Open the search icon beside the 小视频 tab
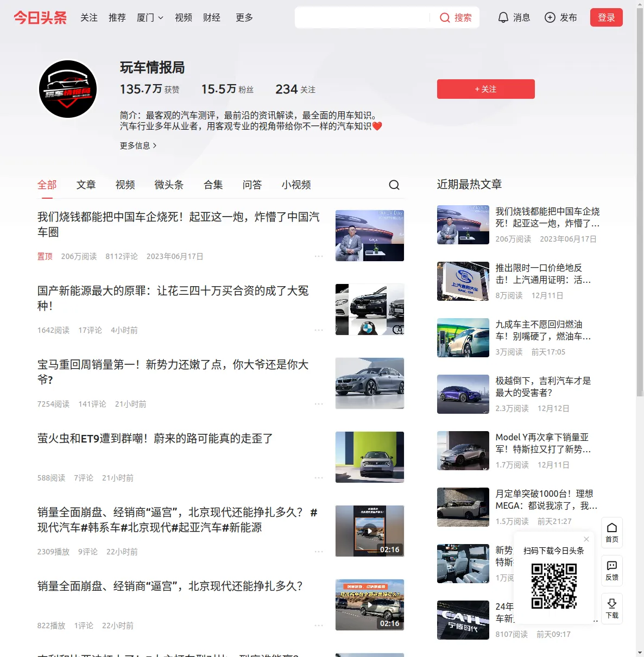Viewport: 644px width, 657px height. (394, 185)
